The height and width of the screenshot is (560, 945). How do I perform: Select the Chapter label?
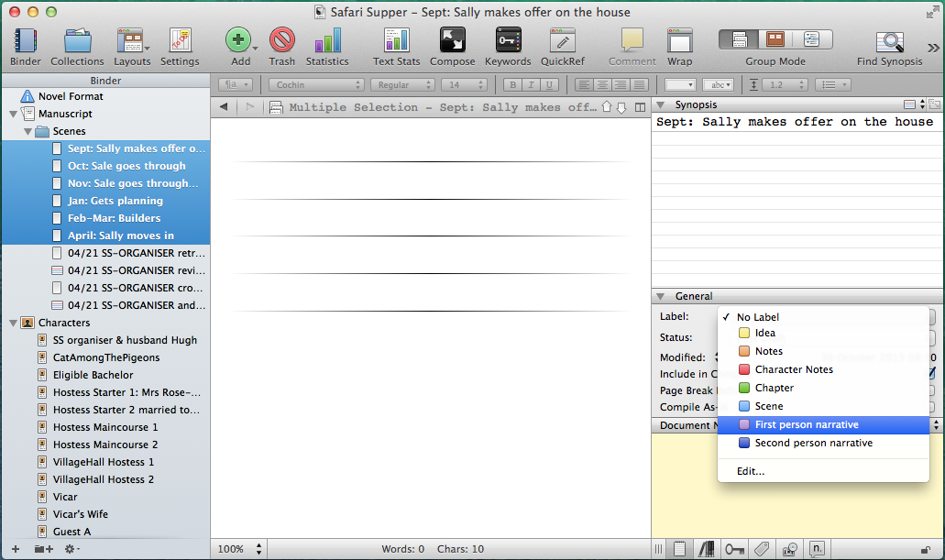[823, 389]
